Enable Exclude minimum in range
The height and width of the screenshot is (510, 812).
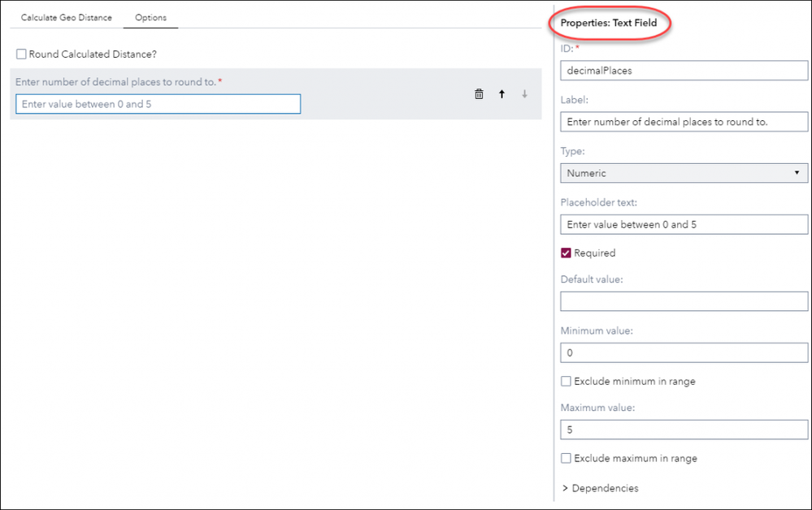566,381
